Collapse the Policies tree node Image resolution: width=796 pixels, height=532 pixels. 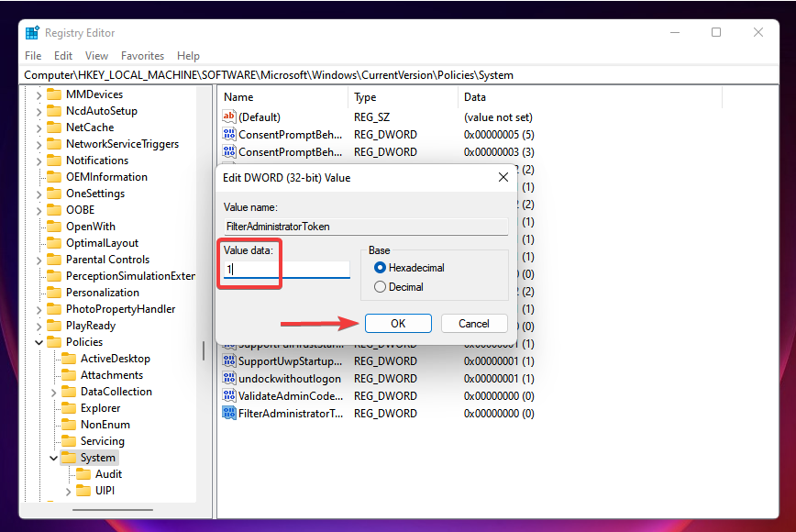[39, 343]
